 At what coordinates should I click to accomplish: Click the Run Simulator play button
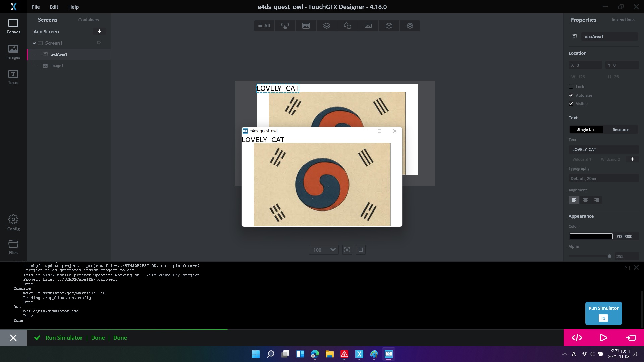[603, 338]
